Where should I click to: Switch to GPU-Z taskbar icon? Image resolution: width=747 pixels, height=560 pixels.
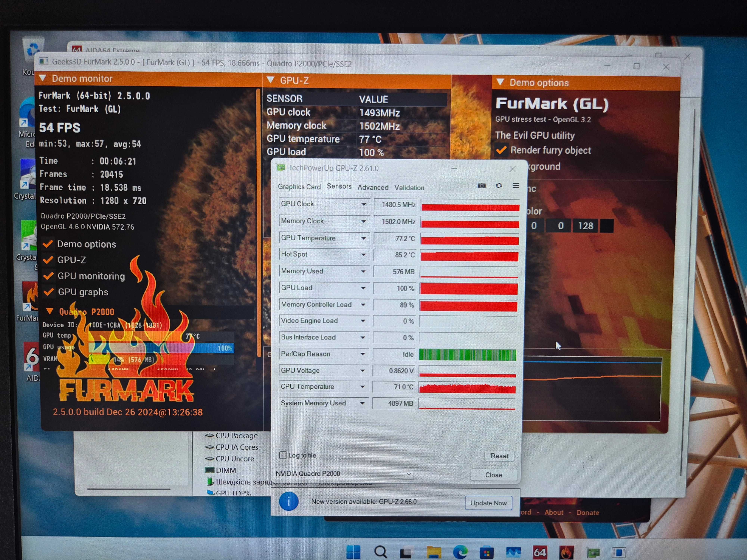pyautogui.click(x=593, y=553)
